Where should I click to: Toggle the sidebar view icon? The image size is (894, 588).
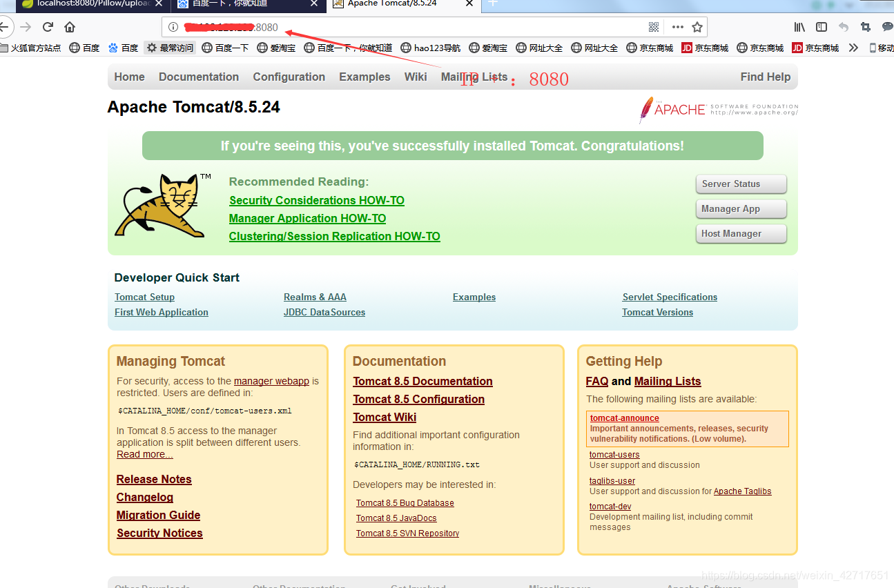(x=822, y=27)
